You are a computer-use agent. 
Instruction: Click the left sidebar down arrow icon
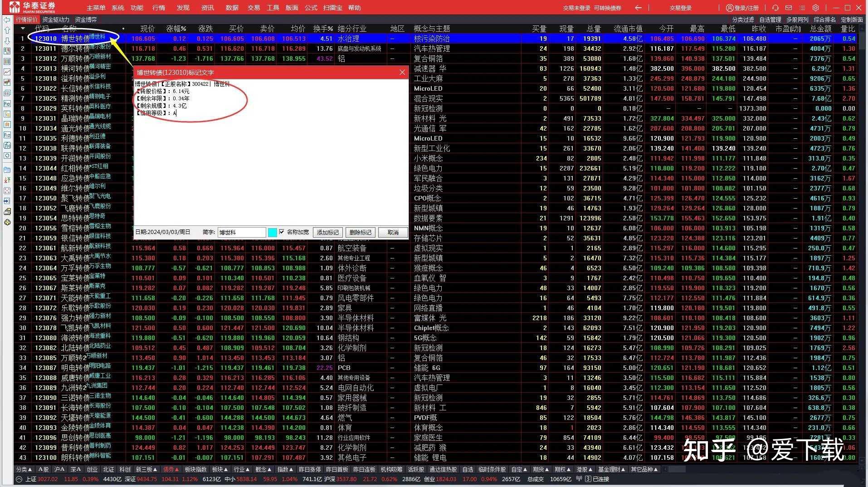click(7, 41)
